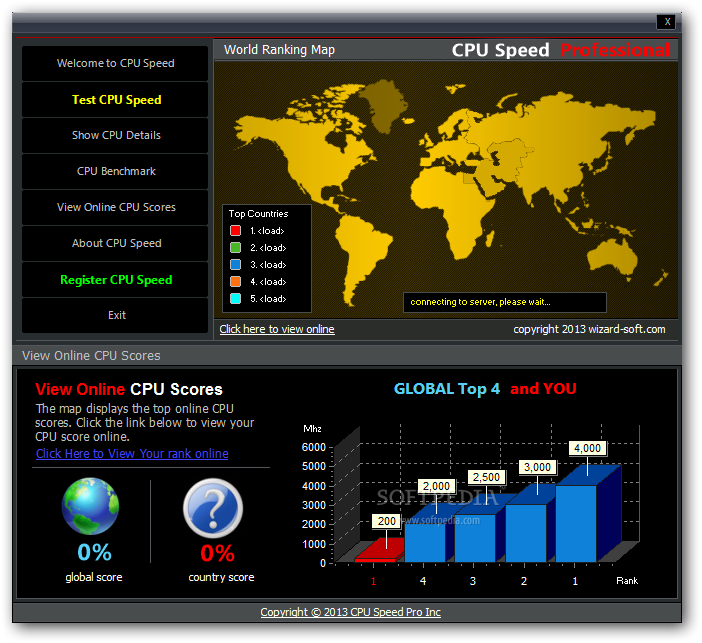The height and width of the screenshot is (643, 702).
Task: Open View Online CPU Scores menu
Action: click(115, 207)
